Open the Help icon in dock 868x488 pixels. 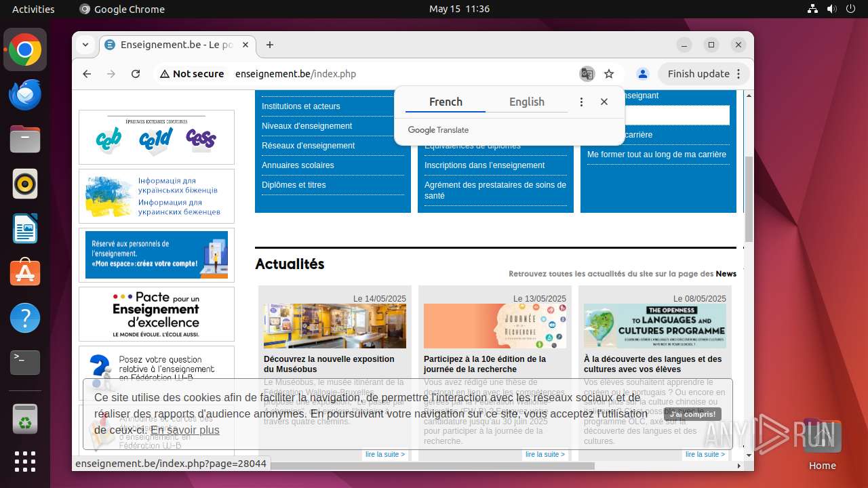pos(25,318)
